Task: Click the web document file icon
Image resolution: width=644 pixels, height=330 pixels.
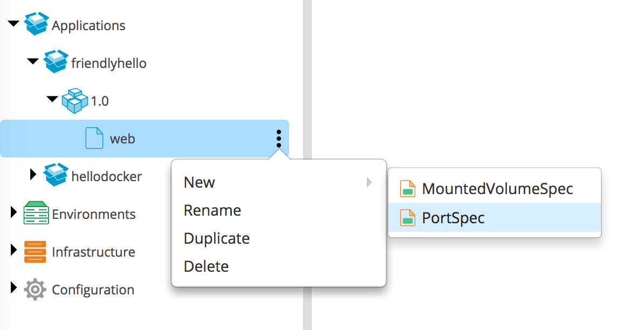Action: tap(94, 139)
